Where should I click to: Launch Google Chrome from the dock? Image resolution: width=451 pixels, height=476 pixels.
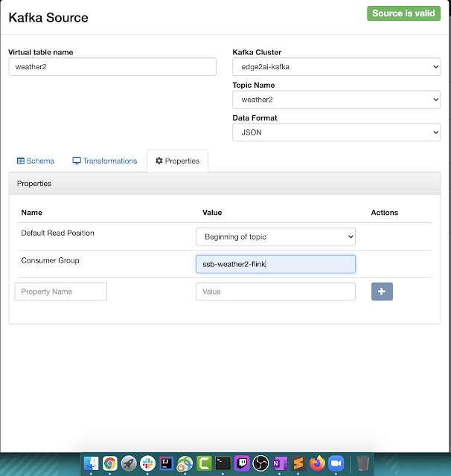110,463
